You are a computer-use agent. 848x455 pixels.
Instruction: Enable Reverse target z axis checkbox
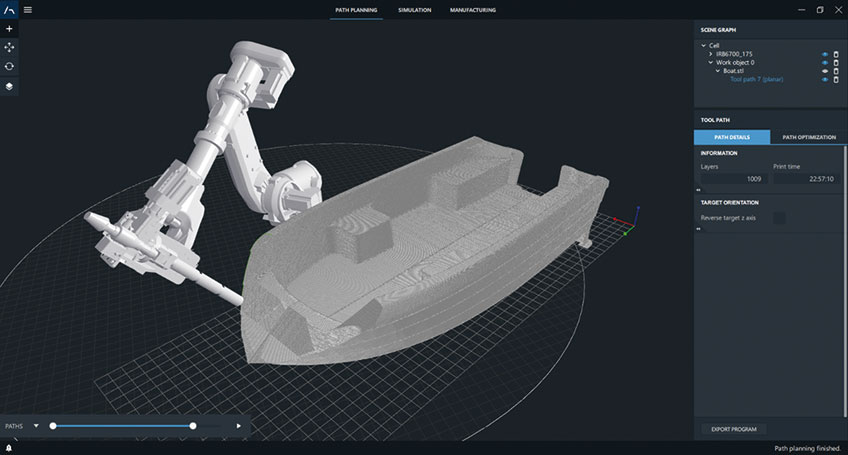[779, 217]
